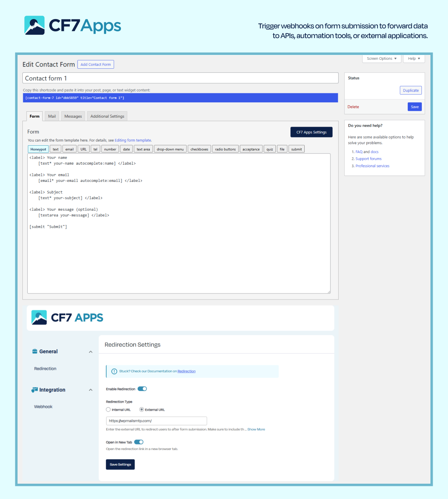Image resolution: width=448 pixels, height=499 pixels.
Task: Select the Internal URL radio button
Action: click(x=108, y=409)
